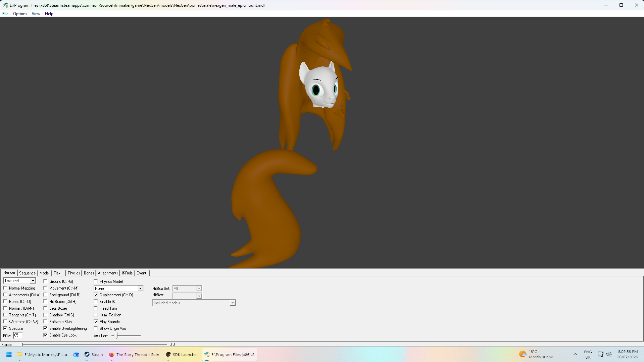This screenshot has width=644, height=362.
Task: Open the Options menu
Action: click(20, 14)
